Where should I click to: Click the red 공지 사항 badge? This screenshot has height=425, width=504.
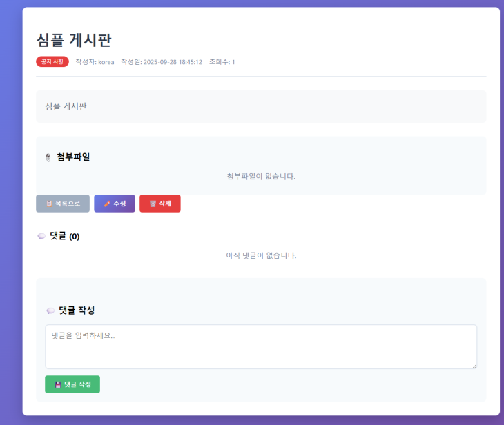pos(52,62)
